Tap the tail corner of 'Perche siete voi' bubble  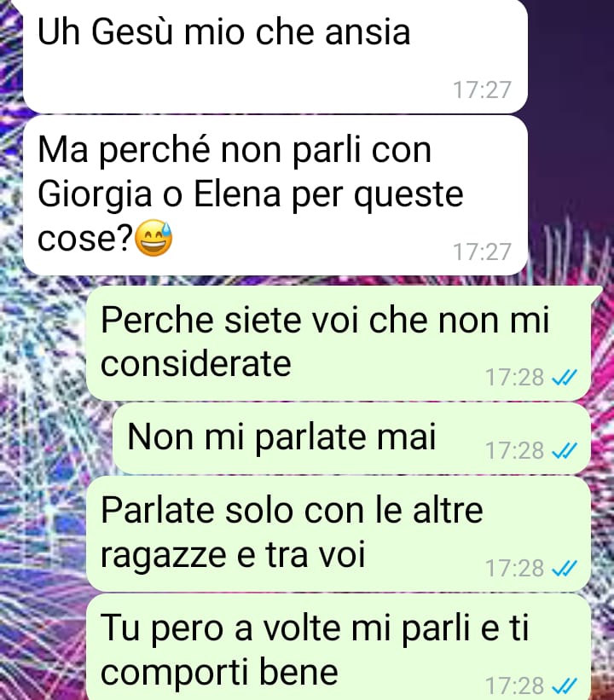[598, 294]
